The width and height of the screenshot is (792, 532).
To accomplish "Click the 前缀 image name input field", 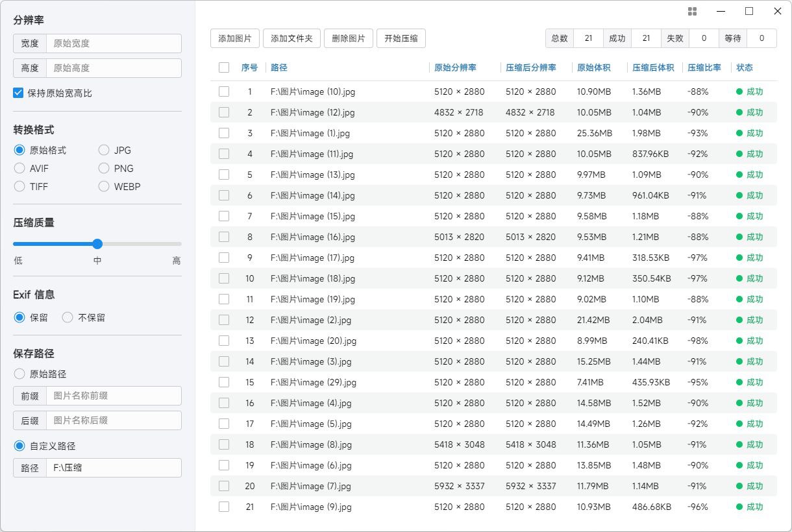I will (x=114, y=396).
